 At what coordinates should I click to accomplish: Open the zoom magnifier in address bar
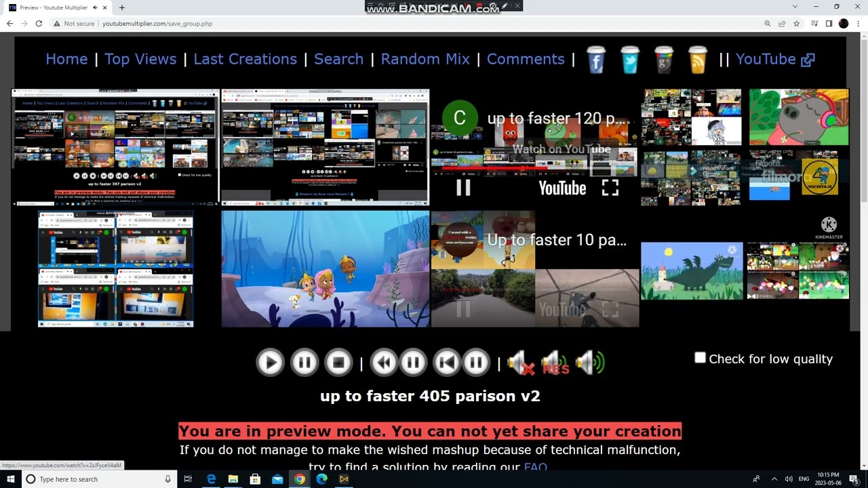[767, 23]
